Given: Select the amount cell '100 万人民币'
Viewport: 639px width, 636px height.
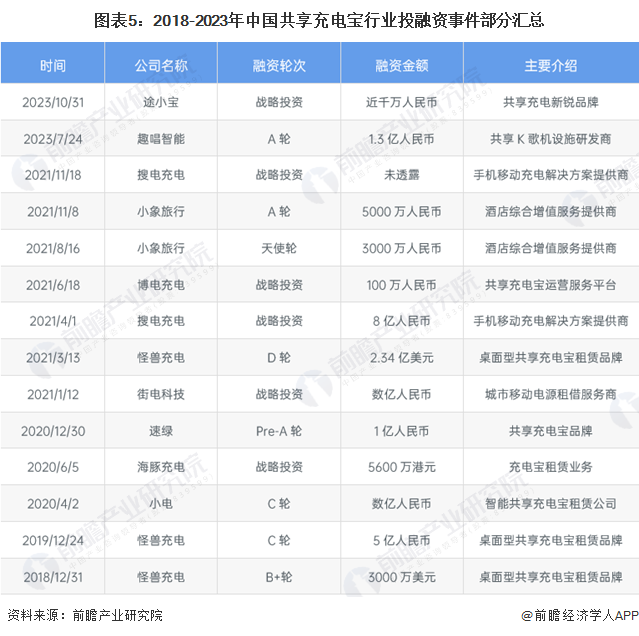Looking at the screenshot, I should pyautogui.click(x=402, y=285).
